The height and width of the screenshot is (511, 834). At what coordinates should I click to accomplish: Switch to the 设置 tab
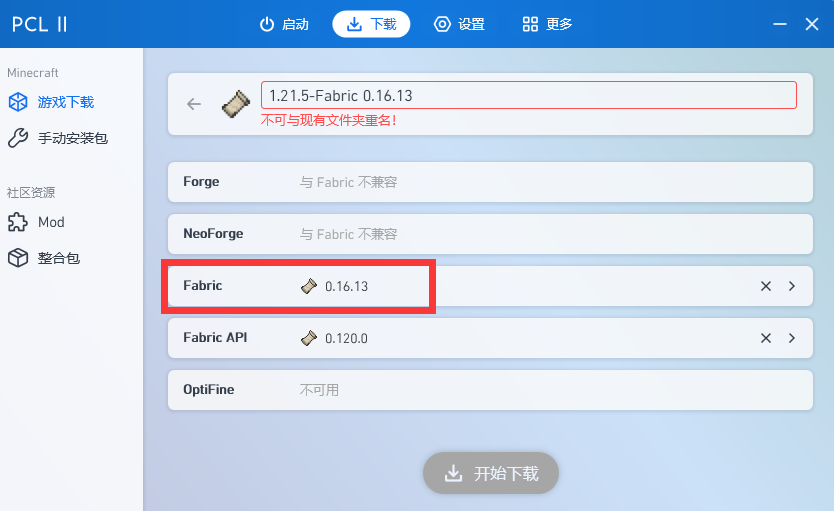[x=459, y=24]
